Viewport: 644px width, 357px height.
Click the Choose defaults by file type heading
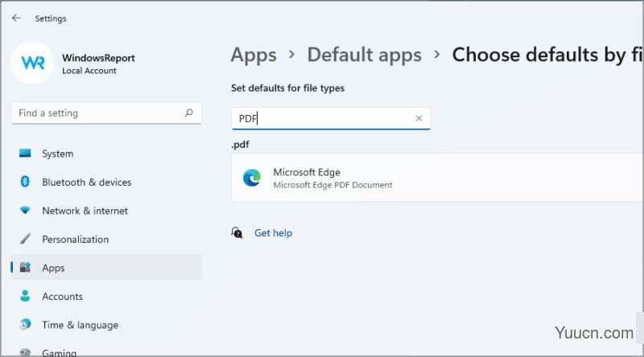tap(547, 55)
